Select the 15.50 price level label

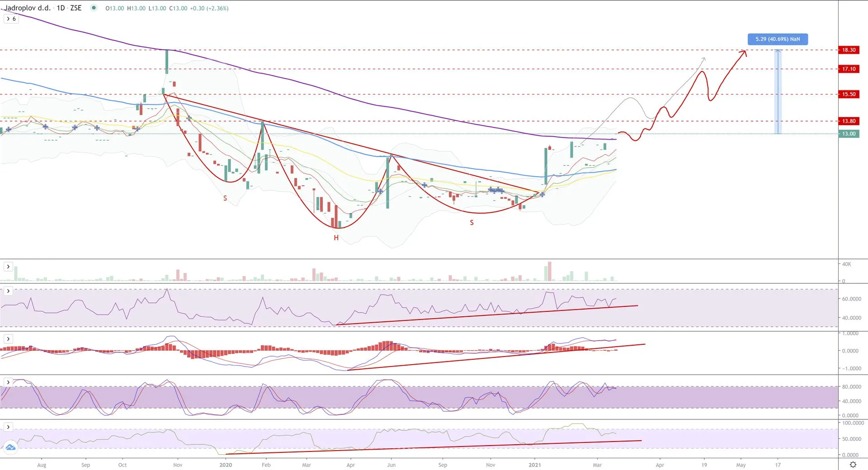[x=849, y=94]
